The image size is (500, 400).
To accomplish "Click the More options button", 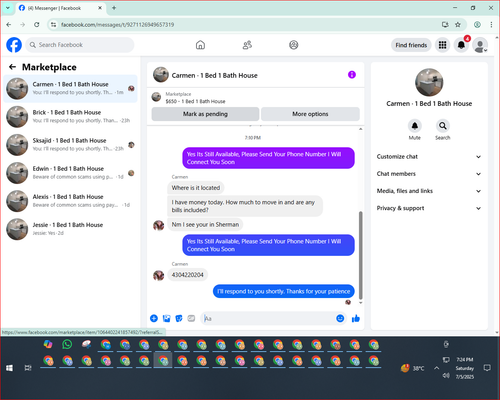I will point(310,114).
